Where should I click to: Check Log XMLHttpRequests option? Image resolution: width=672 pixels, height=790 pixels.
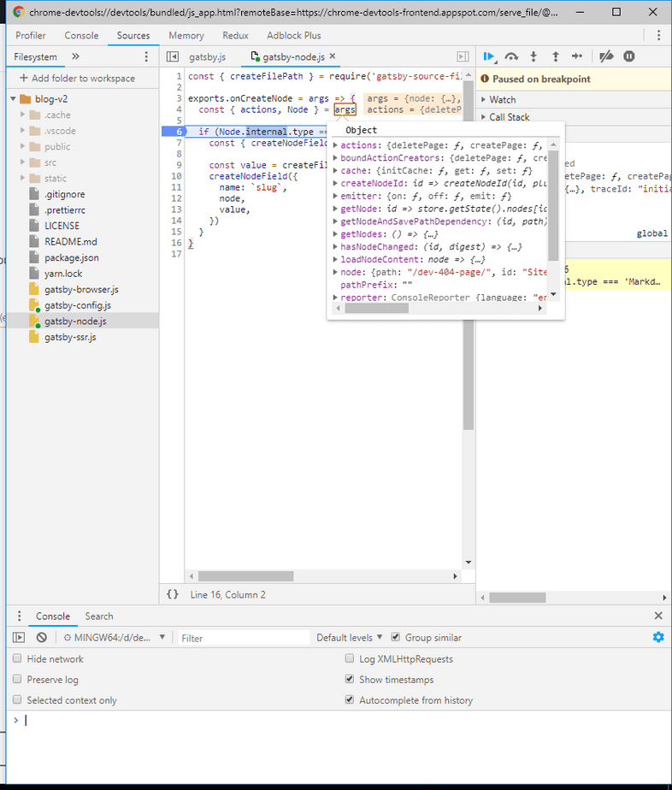coord(350,659)
